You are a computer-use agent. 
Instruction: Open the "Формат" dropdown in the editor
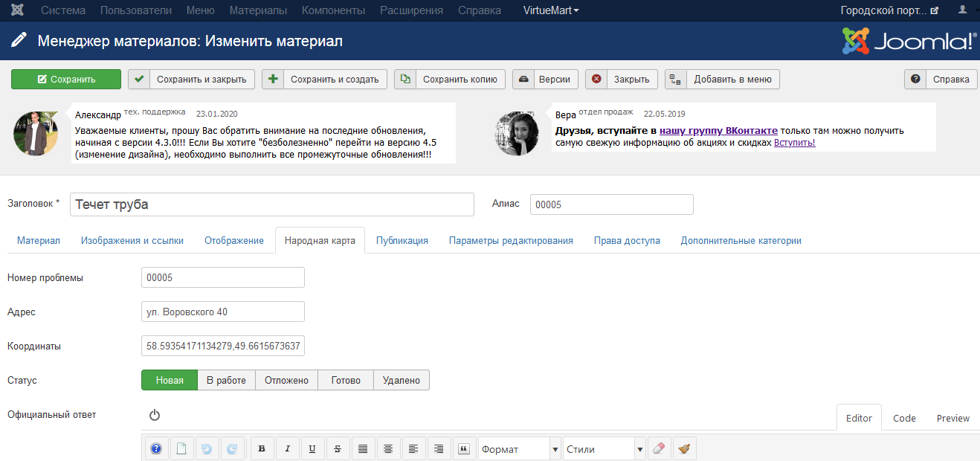[520, 449]
